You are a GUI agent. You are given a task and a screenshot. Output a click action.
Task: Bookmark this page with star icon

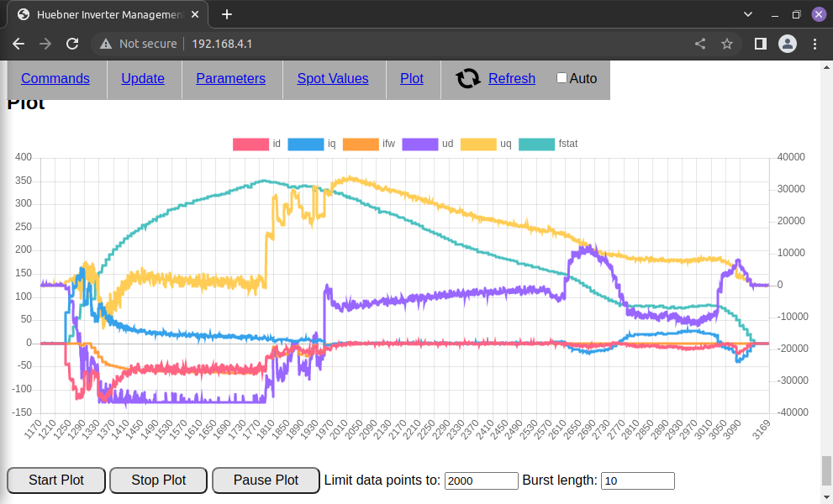[x=727, y=44]
